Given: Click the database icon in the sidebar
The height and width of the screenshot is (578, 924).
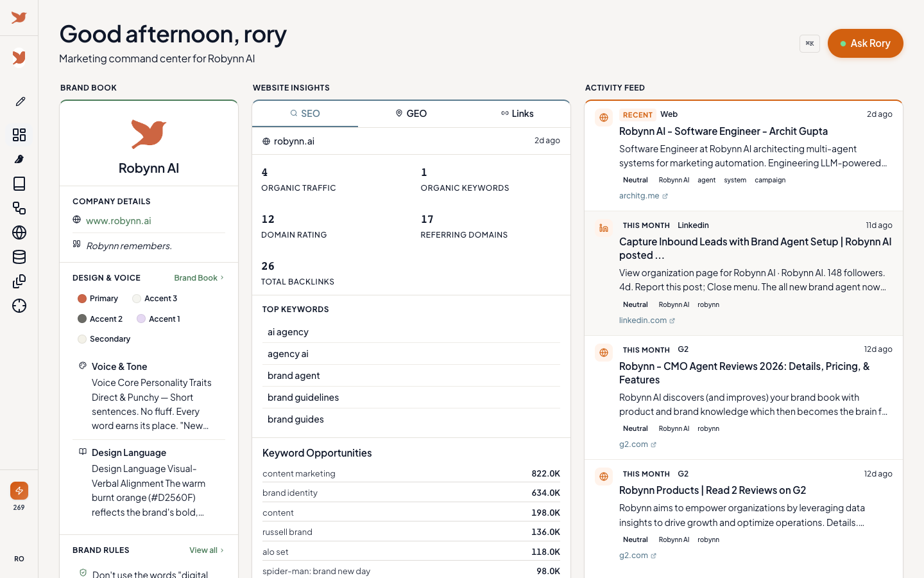Looking at the screenshot, I should (19, 256).
